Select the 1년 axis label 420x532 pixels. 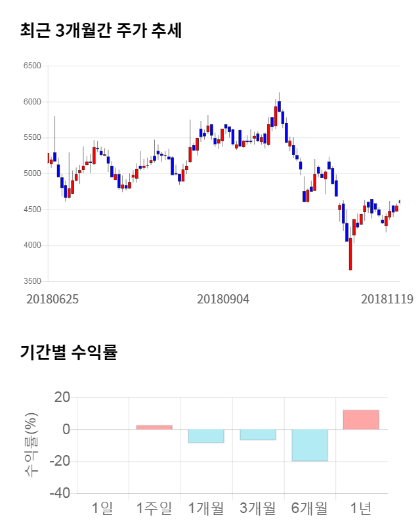pyautogui.click(x=361, y=508)
